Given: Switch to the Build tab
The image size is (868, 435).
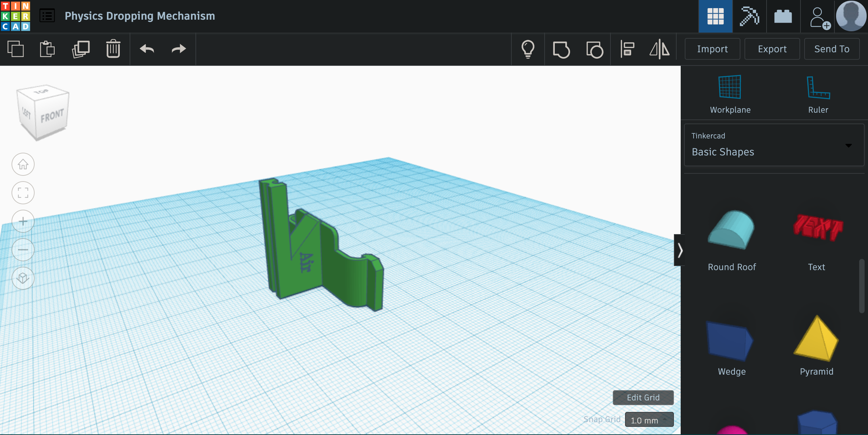Looking at the screenshot, I should tap(782, 16).
